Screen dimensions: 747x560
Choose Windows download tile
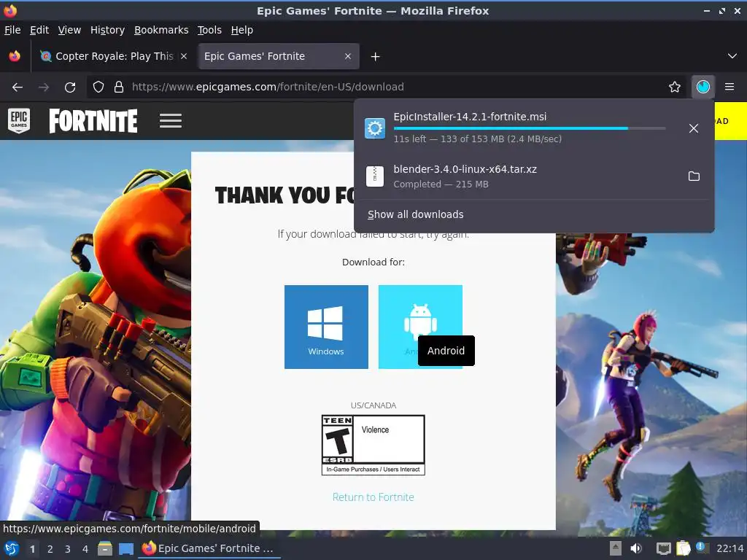coord(326,327)
